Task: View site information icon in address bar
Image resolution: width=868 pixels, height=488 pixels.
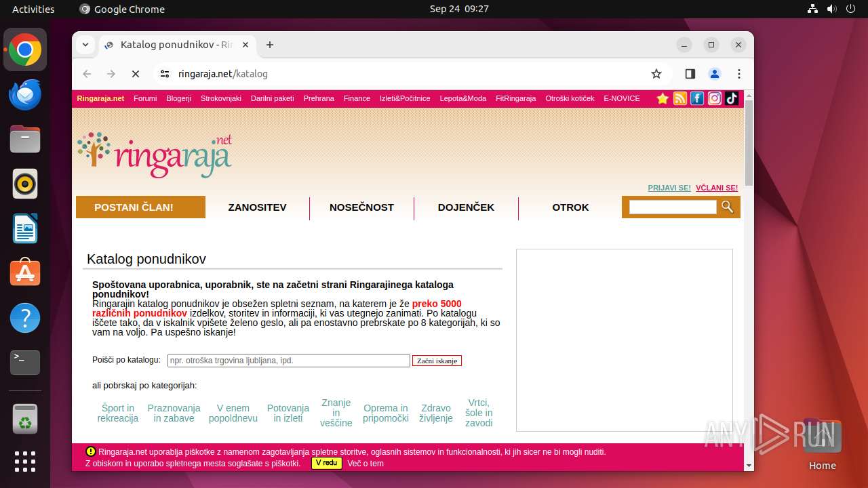Action: pyautogui.click(x=165, y=74)
